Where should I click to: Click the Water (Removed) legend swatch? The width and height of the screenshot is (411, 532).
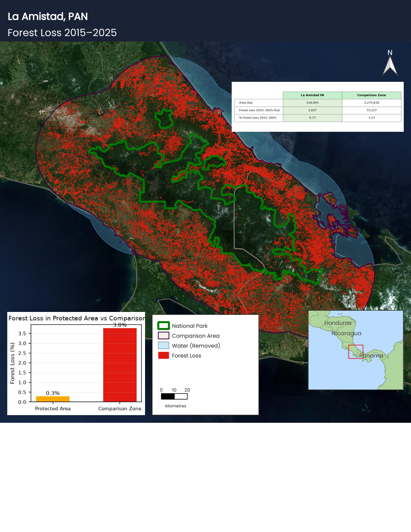tap(164, 345)
